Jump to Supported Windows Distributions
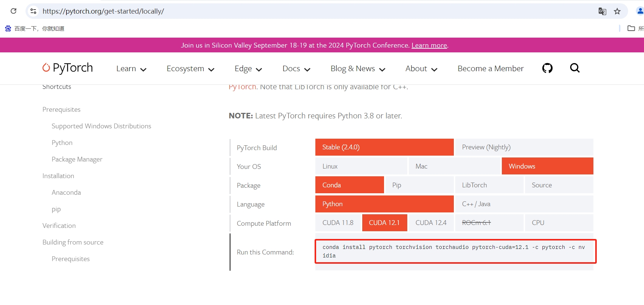The width and height of the screenshot is (644, 305). tap(102, 126)
